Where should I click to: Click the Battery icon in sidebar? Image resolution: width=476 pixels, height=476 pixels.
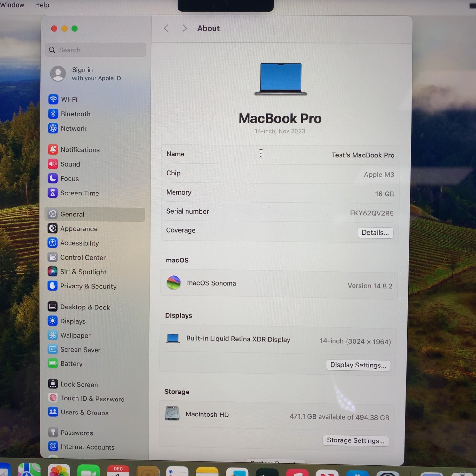pos(53,363)
